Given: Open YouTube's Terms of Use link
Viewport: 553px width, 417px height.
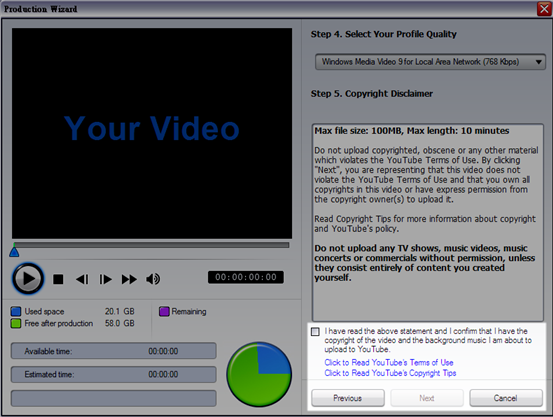Looking at the screenshot, I should [x=389, y=362].
